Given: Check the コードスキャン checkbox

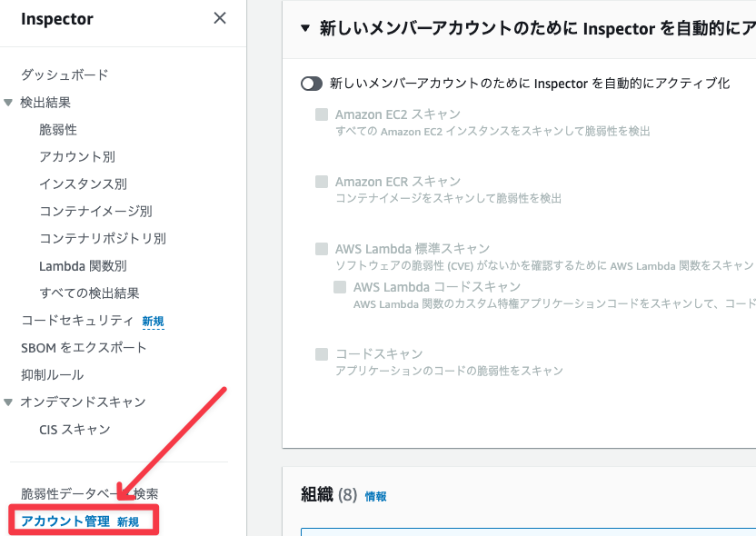Looking at the screenshot, I should (x=322, y=354).
